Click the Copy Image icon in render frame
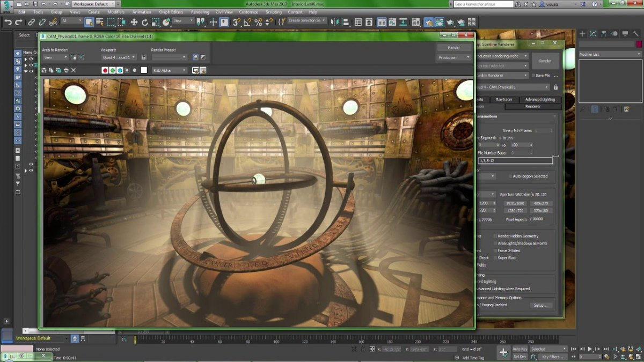This screenshot has height=362, width=644. [x=51, y=70]
